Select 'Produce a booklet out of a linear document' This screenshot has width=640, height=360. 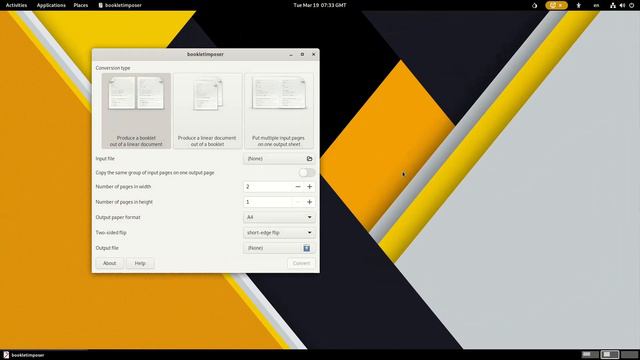(x=136, y=111)
